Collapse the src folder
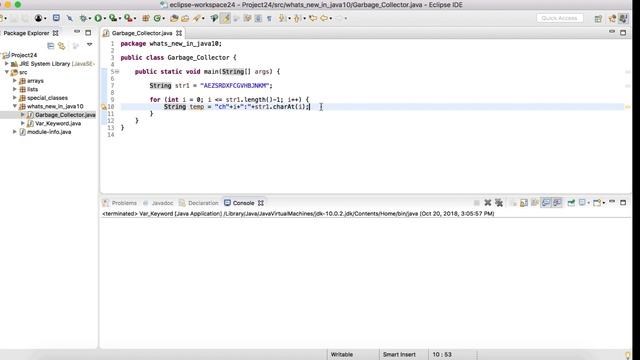The image size is (640, 360). (x=7, y=72)
